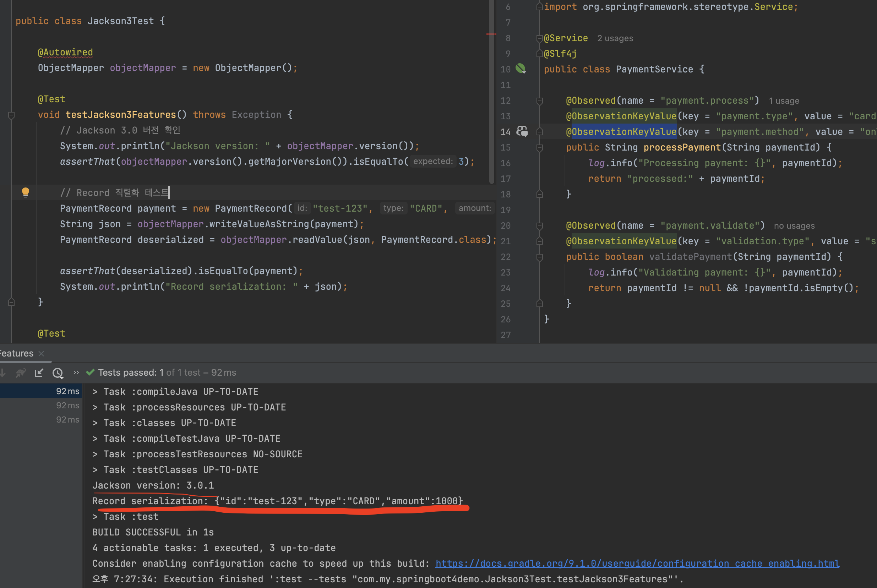Fold the @Service annotation block marker

[x=540, y=38]
